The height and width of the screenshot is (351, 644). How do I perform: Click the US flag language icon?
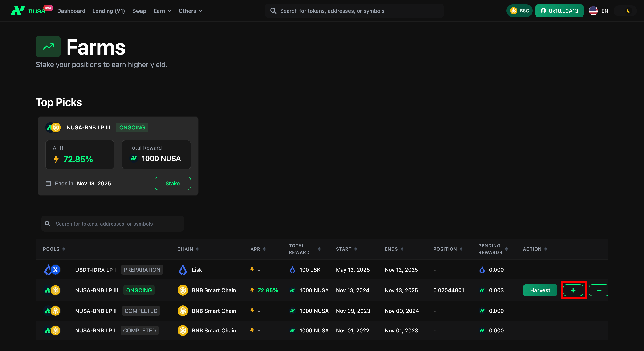(x=593, y=11)
